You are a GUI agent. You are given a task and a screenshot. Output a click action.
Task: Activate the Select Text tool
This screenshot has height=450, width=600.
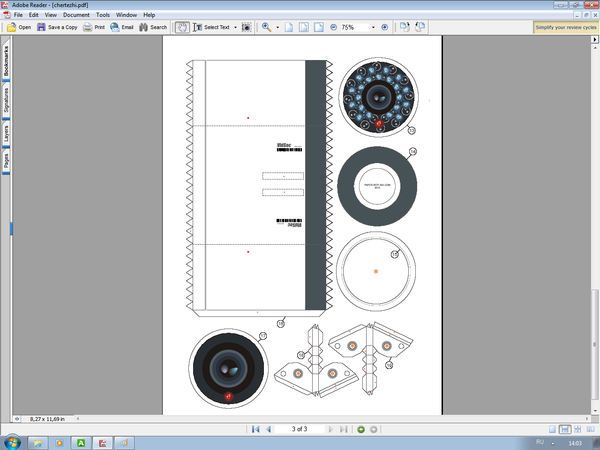pos(211,27)
